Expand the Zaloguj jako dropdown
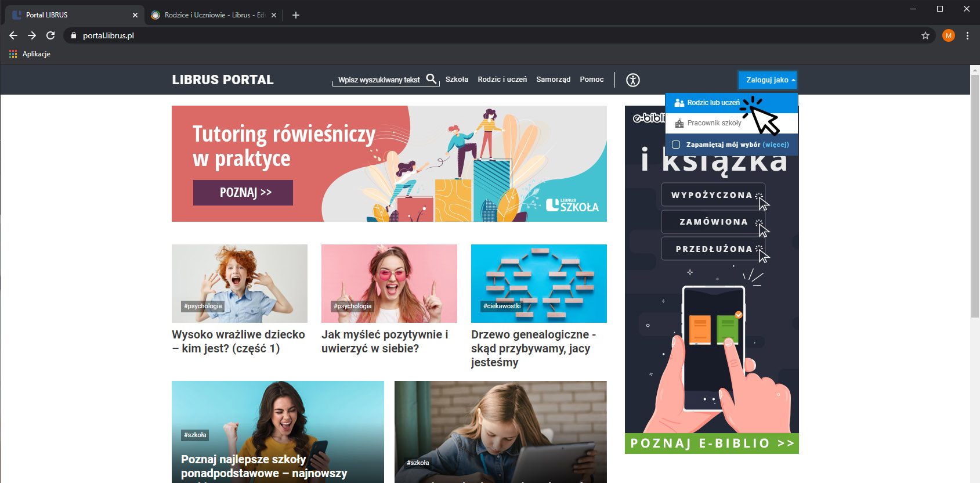The height and width of the screenshot is (483, 980). tap(767, 80)
